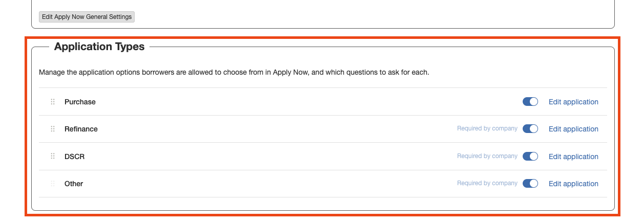Click the Refinance row drag handle
644x222 pixels.
coord(52,129)
